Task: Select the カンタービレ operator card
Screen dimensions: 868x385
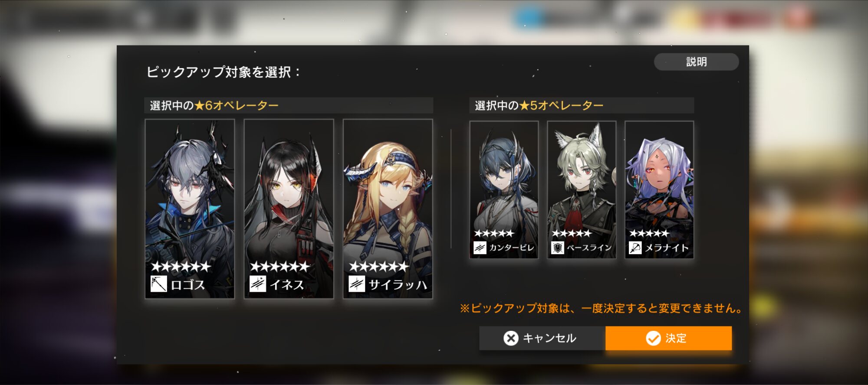Action: click(504, 190)
